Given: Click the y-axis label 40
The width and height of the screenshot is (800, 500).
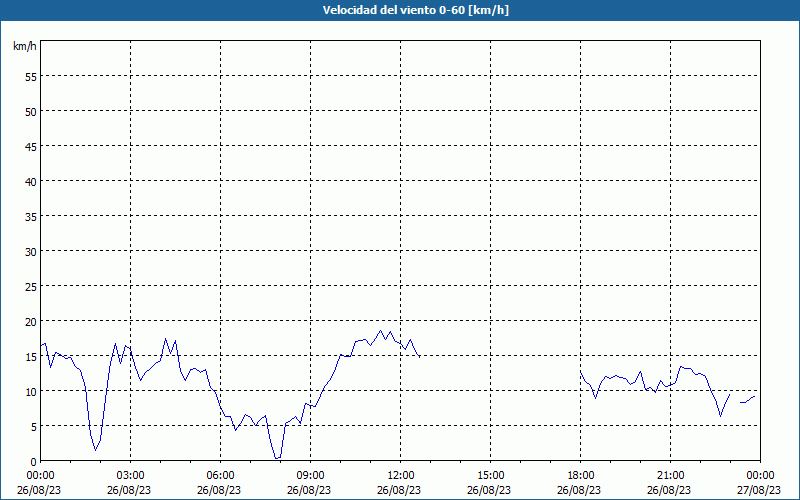Looking at the screenshot, I should [31, 182].
